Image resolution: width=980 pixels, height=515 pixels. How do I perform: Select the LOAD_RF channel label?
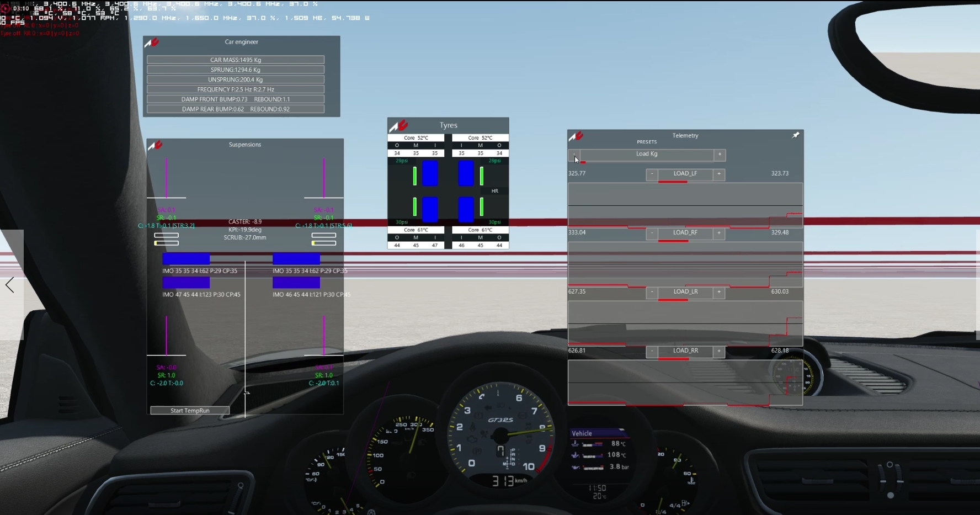(685, 233)
